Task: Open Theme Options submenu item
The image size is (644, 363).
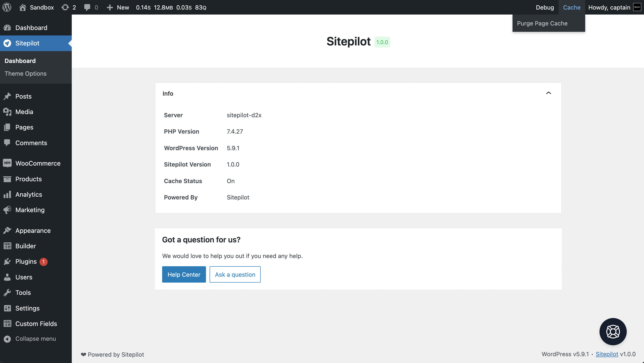Action: point(25,74)
